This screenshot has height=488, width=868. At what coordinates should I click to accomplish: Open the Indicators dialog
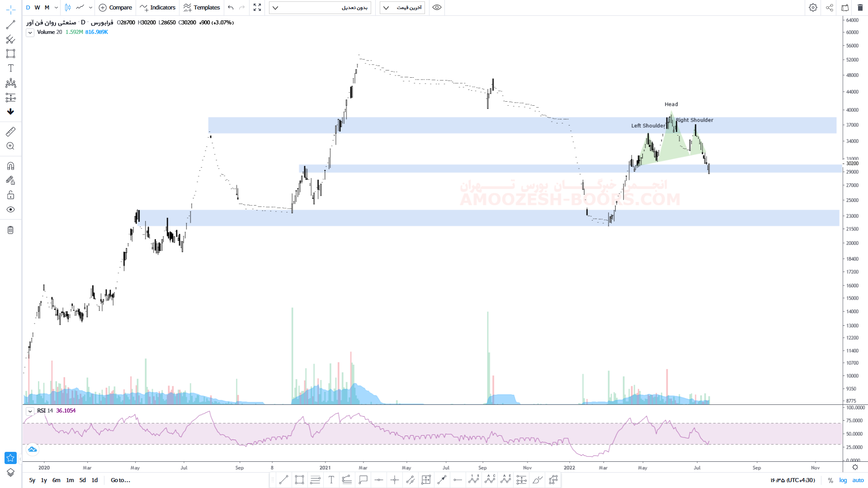[x=158, y=7]
